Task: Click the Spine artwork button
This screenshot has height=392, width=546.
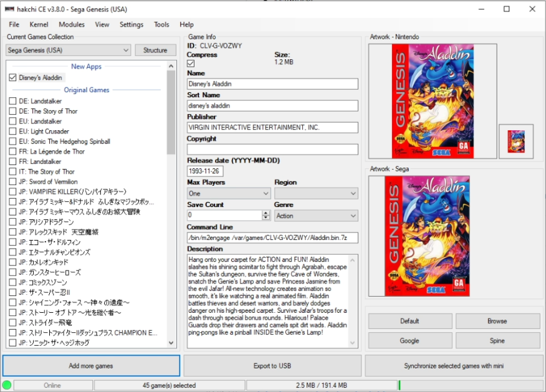Action: 497,340
